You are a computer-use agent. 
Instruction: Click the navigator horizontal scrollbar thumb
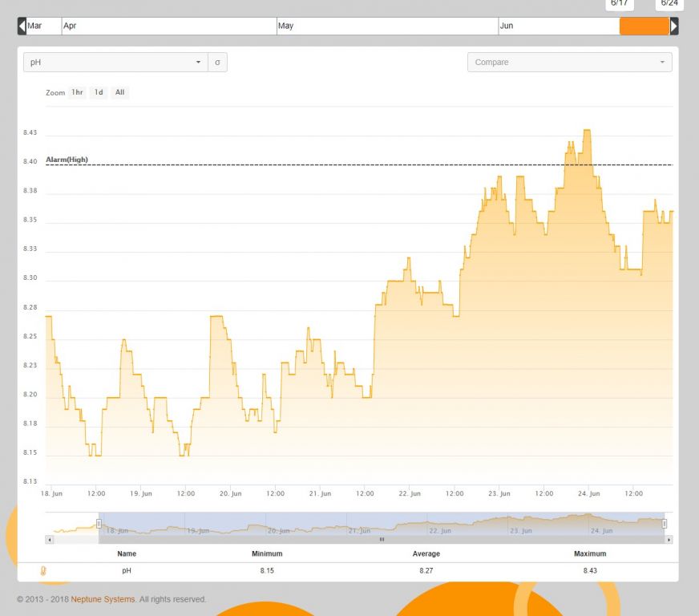(382, 540)
